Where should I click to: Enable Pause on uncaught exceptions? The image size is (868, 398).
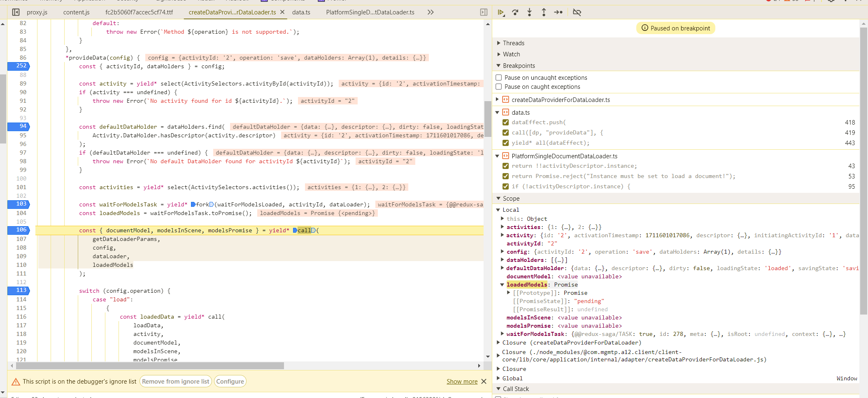pyautogui.click(x=499, y=78)
